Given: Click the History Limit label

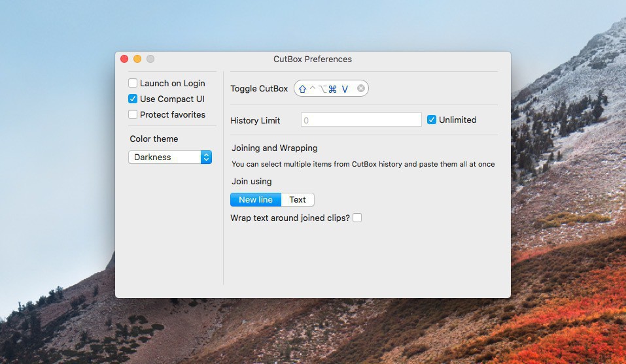Looking at the screenshot, I should tap(255, 120).
